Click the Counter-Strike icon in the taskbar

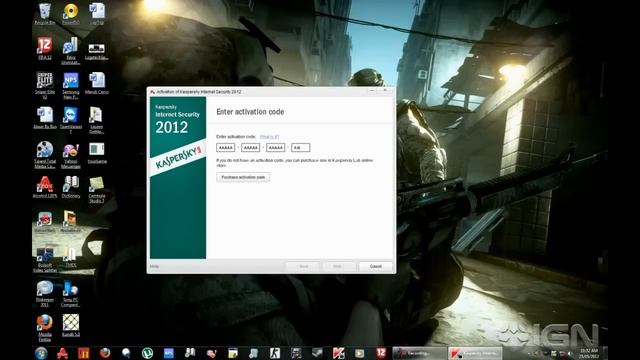[x=275, y=353]
